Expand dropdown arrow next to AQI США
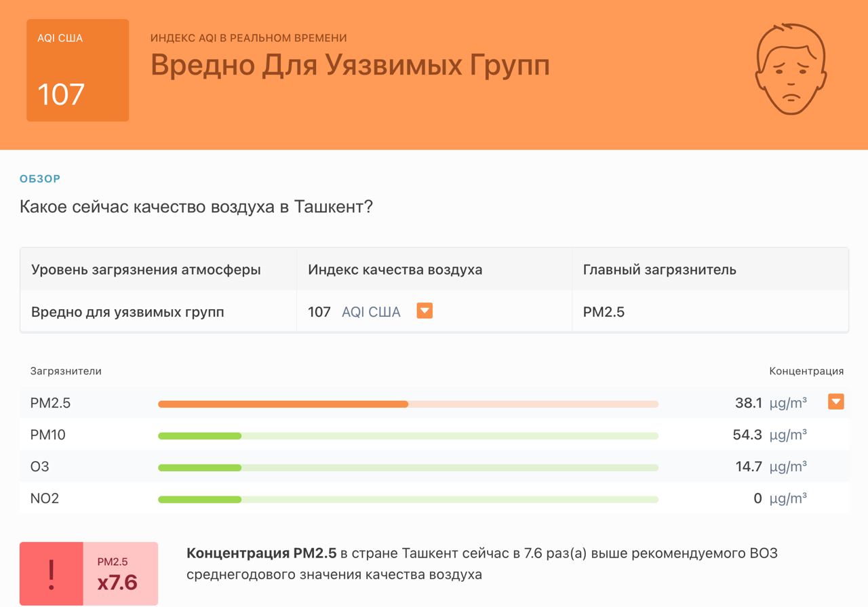 425,311
